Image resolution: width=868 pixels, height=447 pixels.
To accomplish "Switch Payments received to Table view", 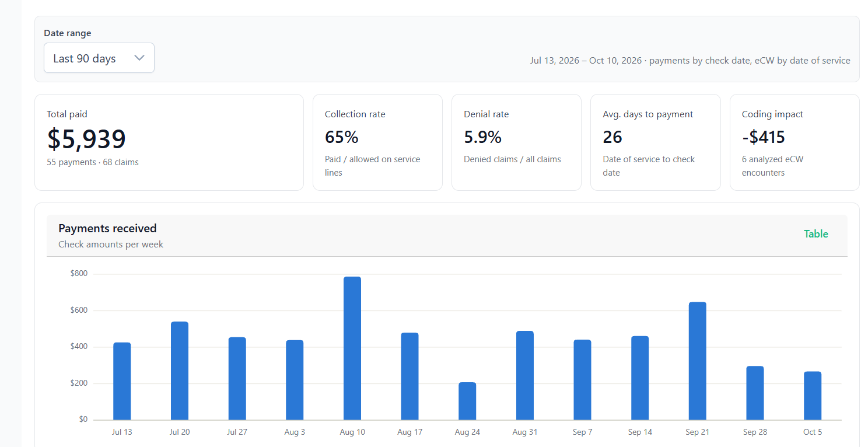I will [x=815, y=234].
